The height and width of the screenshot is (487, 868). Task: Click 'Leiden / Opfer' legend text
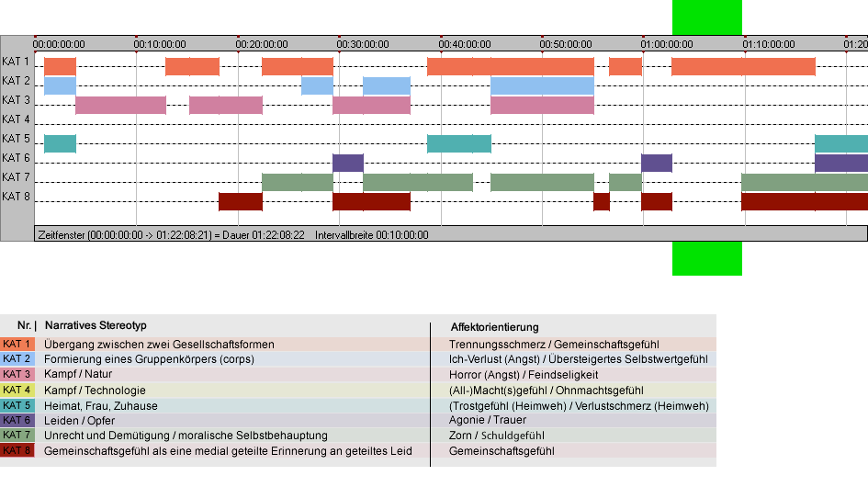pos(79,421)
